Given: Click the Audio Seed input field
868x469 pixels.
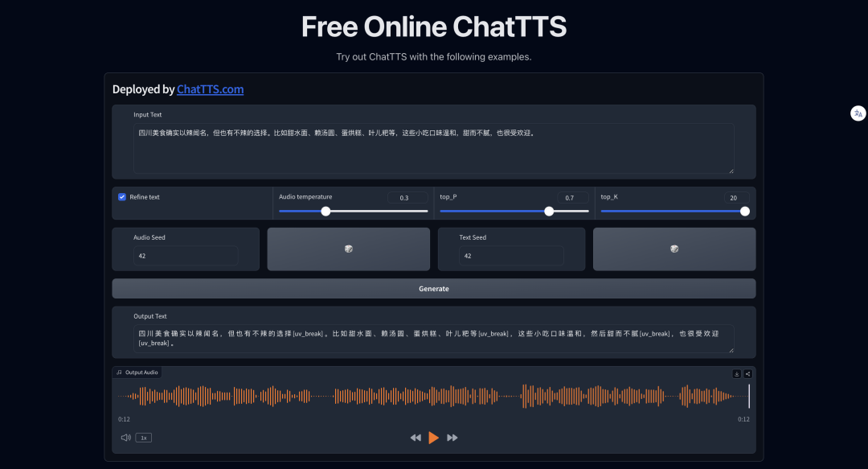Looking at the screenshot, I should [186, 256].
